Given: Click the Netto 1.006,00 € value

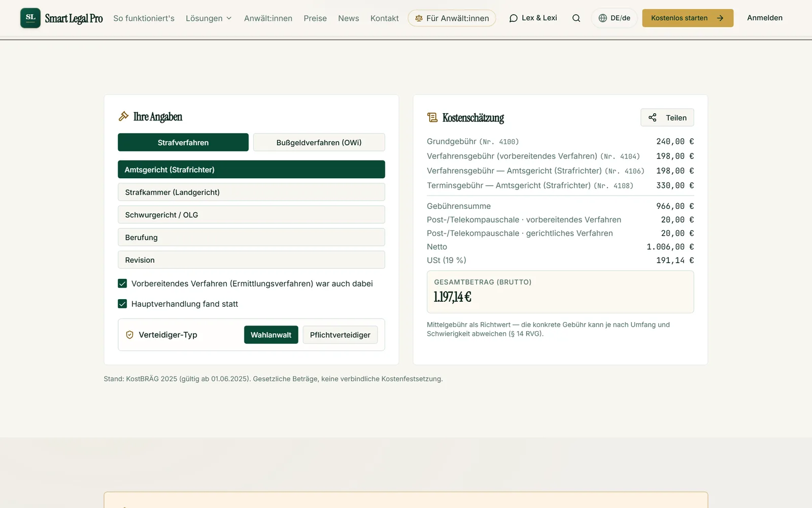Looking at the screenshot, I should pyautogui.click(x=670, y=246).
